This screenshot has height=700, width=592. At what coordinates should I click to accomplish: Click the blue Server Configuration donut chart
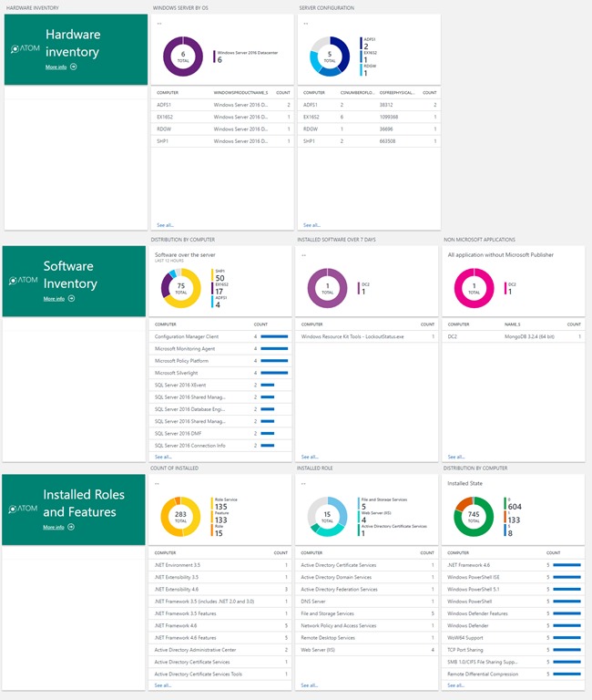click(x=330, y=57)
